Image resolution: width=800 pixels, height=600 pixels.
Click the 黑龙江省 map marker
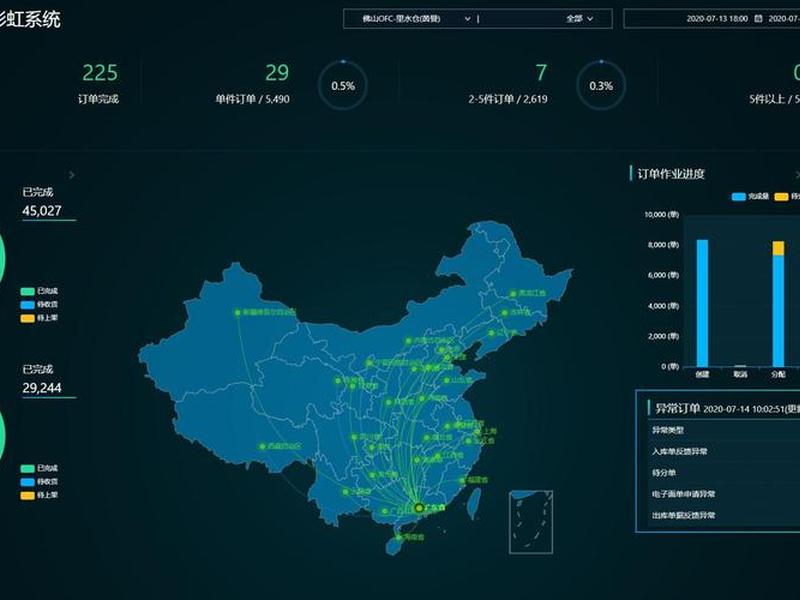click(513, 293)
